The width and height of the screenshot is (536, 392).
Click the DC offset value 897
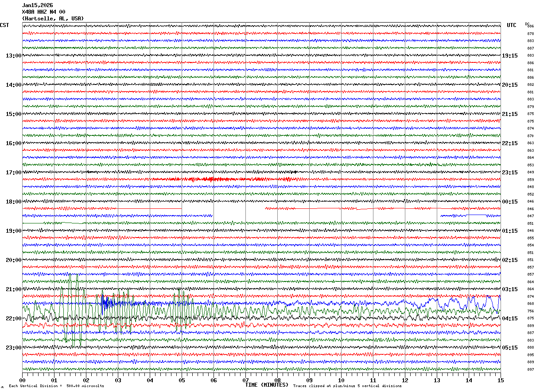point(530,369)
